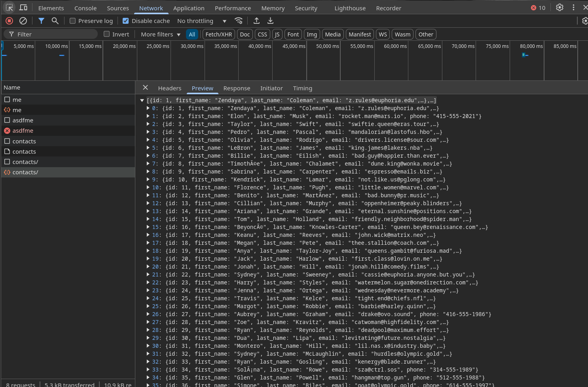Image resolution: width=588 pixels, height=387 pixels.
Task: Open network conditions Wi-Fi icon
Action: click(239, 21)
